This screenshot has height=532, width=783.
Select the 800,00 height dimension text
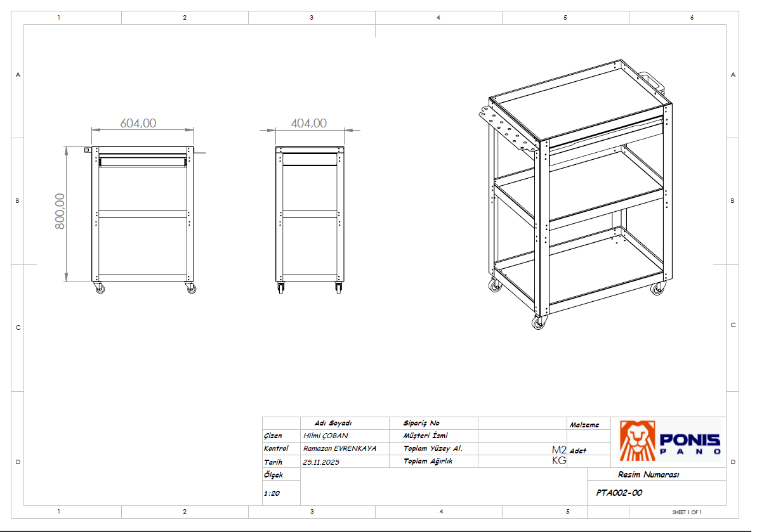pyautogui.click(x=60, y=211)
